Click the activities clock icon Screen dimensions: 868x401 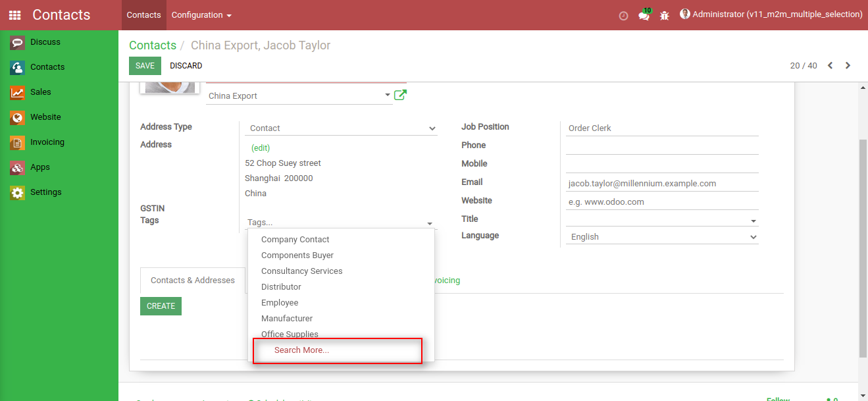coord(623,15)
